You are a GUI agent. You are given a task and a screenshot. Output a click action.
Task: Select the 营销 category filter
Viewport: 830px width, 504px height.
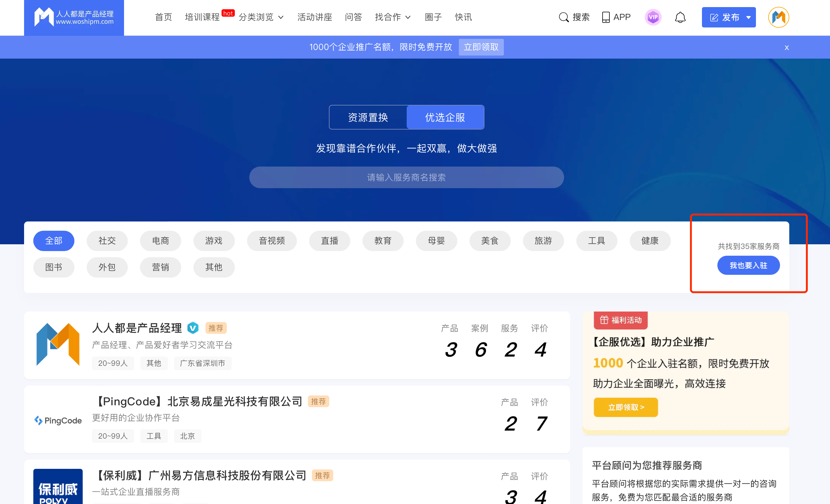160,267
